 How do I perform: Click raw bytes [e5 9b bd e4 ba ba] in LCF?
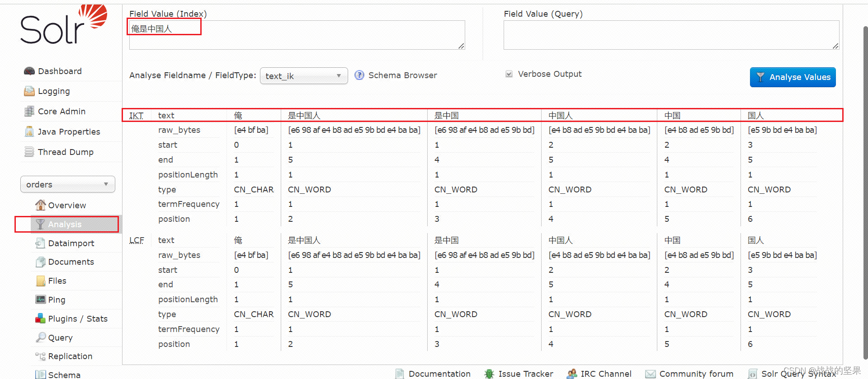(x=782, y=255)
